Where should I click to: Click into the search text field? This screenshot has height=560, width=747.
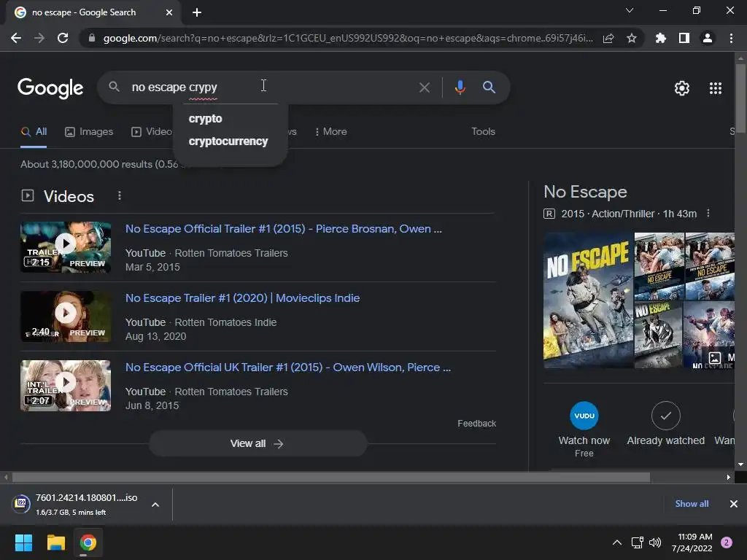pos(271,87)
